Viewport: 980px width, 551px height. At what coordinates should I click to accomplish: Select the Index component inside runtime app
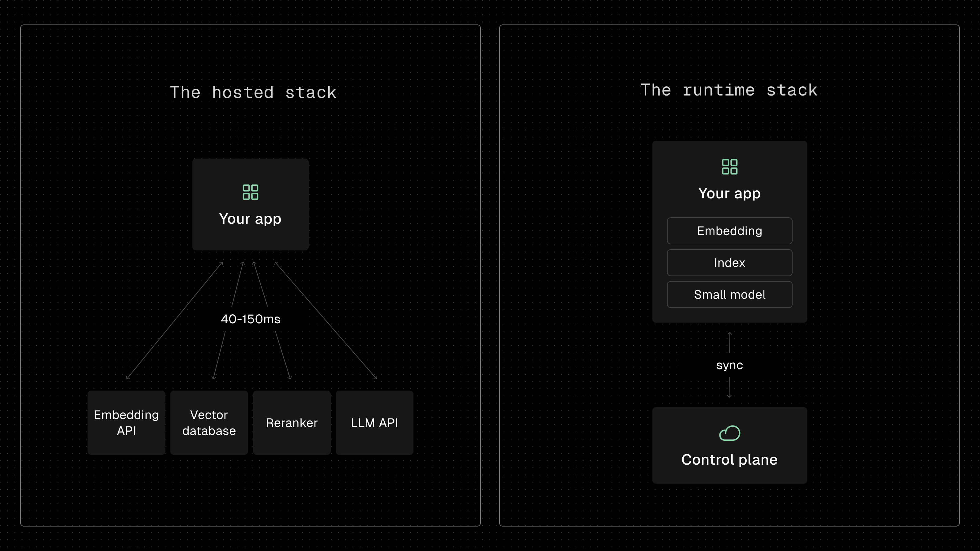(729, 263)
